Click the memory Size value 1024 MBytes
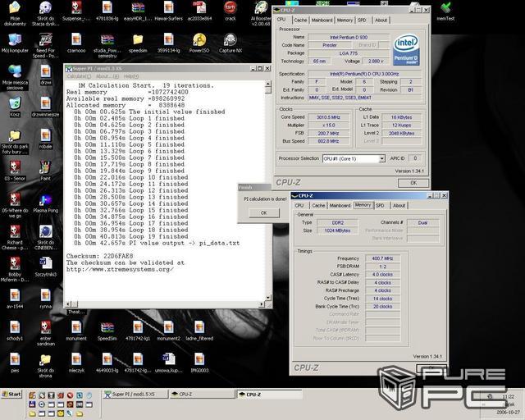This screenshot has height=420, width=525. pos(337,231)
